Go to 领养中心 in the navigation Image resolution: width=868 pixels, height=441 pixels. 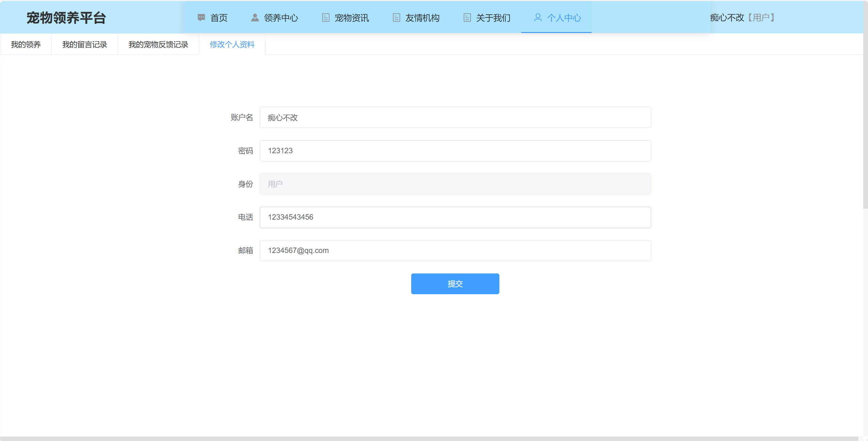click(281, 18)
